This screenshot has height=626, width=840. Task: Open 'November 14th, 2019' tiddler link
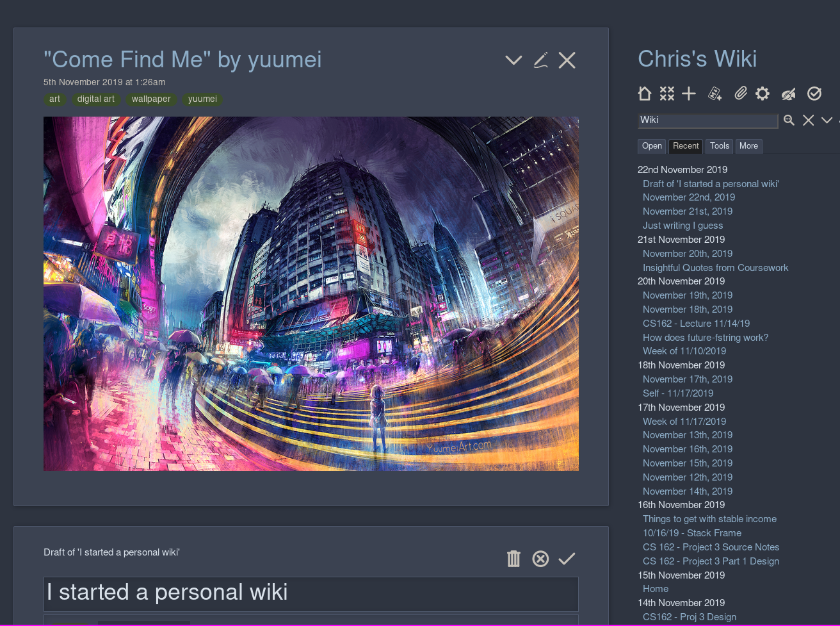[688, 491]
